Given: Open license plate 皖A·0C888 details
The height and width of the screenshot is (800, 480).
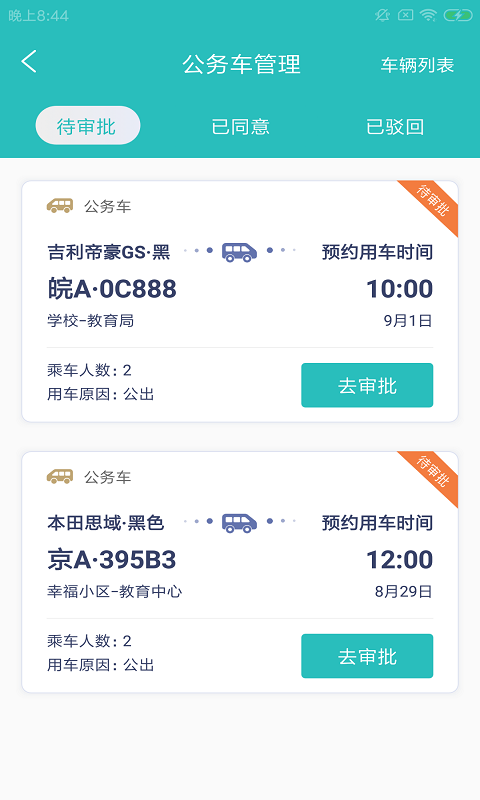Looking at the screenshot, I should click(x=112, y=289).
